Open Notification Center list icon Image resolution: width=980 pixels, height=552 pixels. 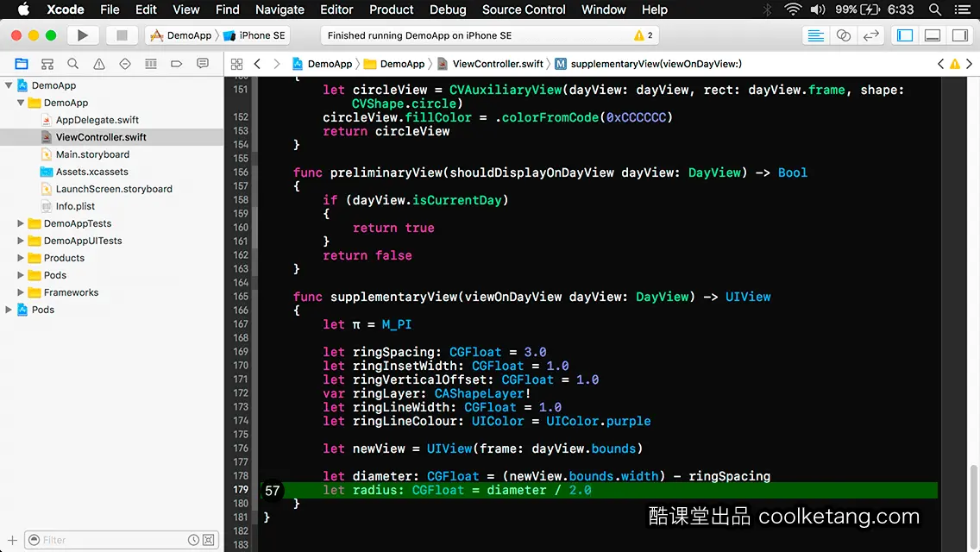pos(963,9)
